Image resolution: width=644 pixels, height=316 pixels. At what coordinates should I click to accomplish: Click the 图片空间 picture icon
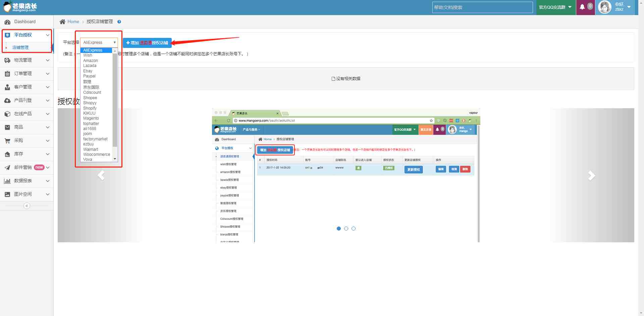tap(7, 194)
